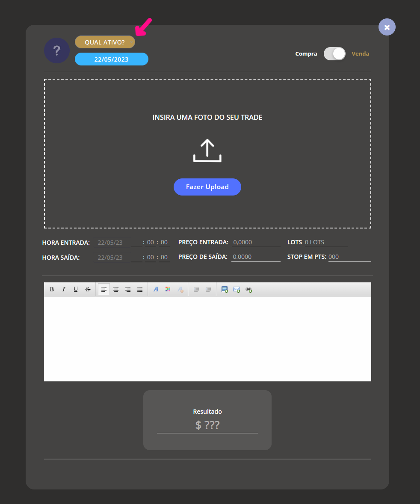This screenshot has width=420, height=504.
Task: Click the upload arrow icon
Action: tap(207, 151)
